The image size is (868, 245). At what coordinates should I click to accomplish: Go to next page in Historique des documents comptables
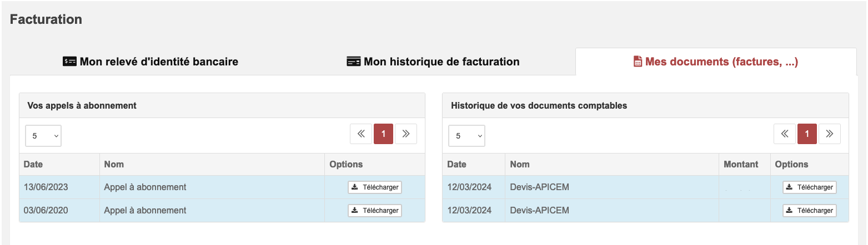coord(830,134)
